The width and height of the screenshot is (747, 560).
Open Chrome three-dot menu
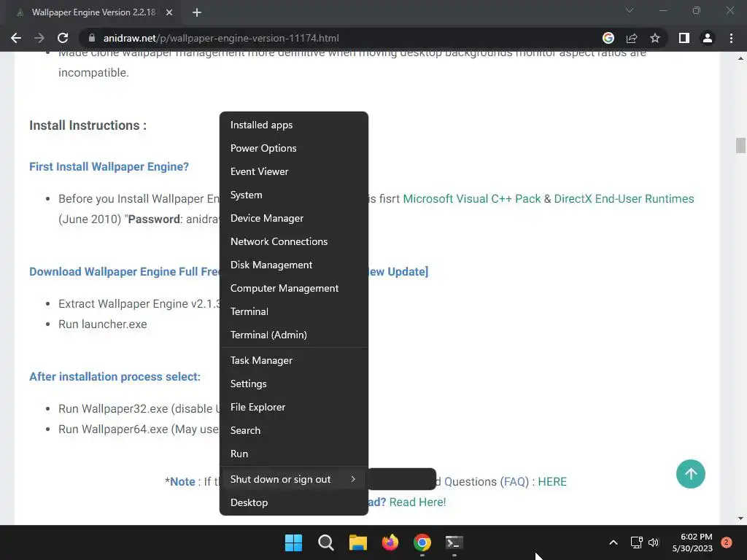(x=731, y=38)
